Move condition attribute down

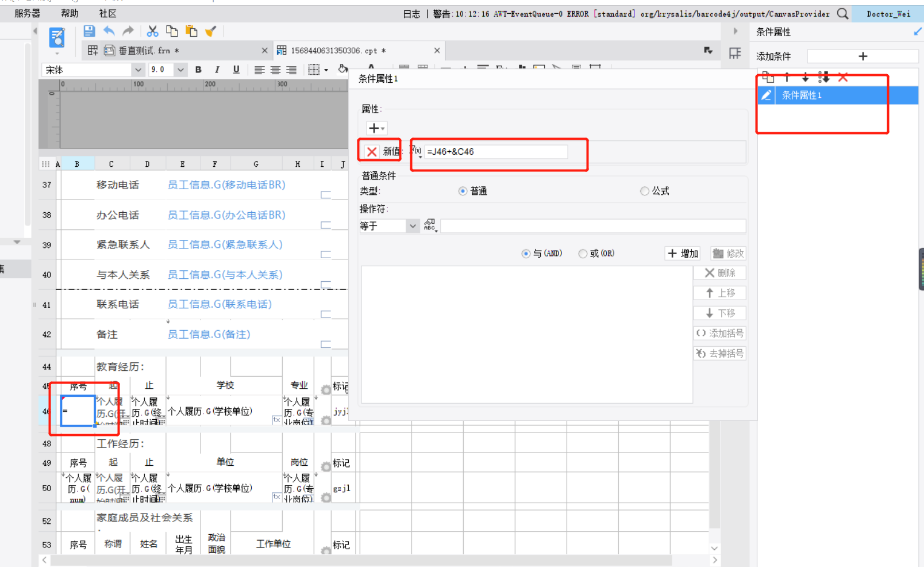(x=806, y=77)
